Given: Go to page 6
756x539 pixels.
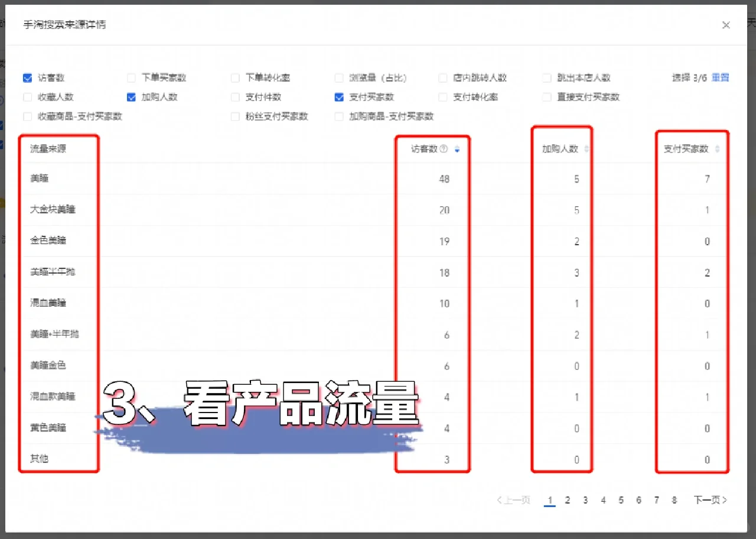Looking at the screenshot, I should (638, 500).
